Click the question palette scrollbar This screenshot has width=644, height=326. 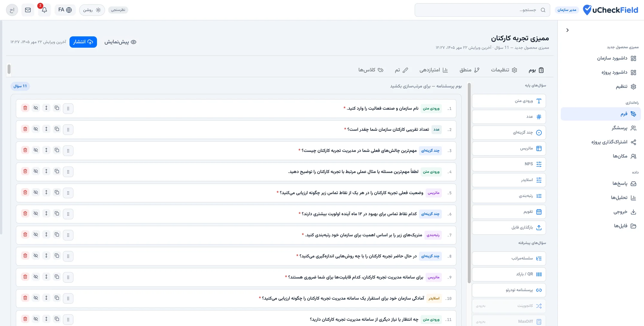tap(469, 183)
